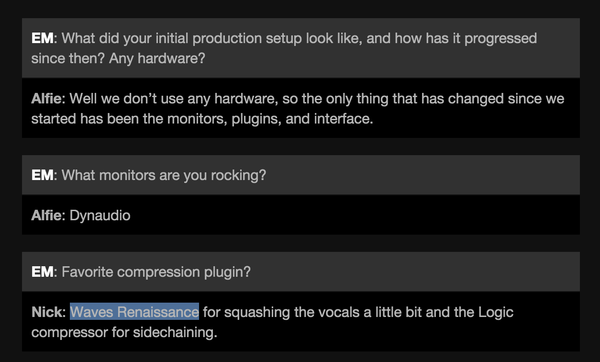
Task: Click the "Alfie:" label next to Dynaudio
Action: click(49, 215)
